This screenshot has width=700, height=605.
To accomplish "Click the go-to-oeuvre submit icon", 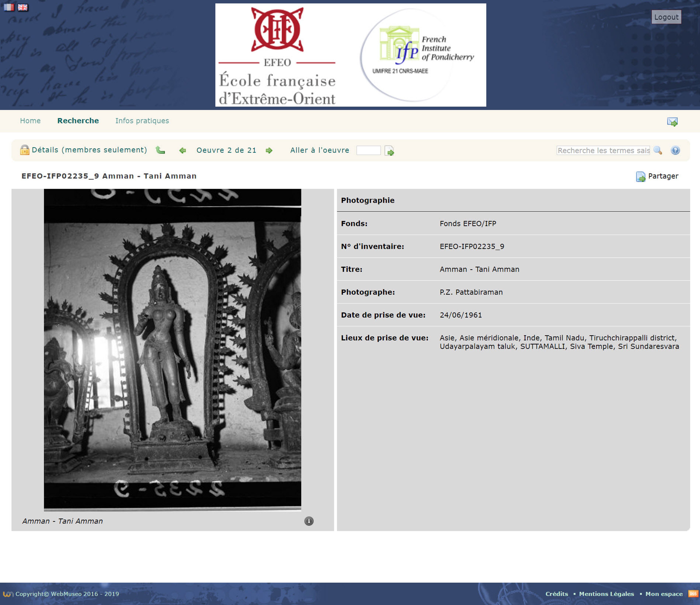I will [x=389, y=150].
